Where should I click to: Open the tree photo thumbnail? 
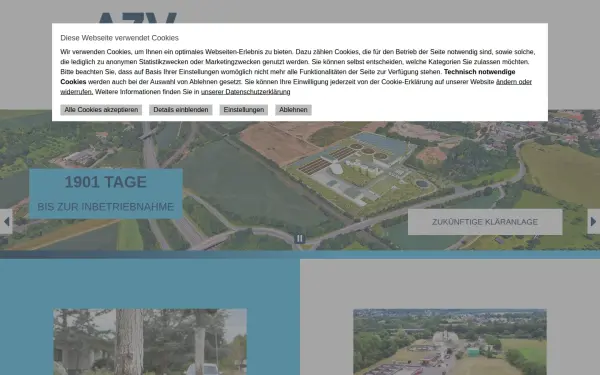[150, 342]
